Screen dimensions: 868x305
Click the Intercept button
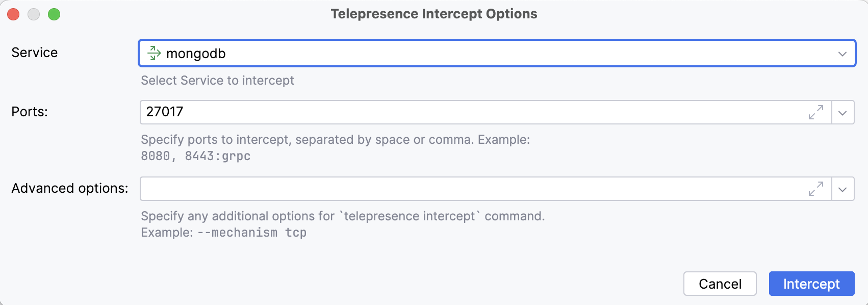(811, 284)
